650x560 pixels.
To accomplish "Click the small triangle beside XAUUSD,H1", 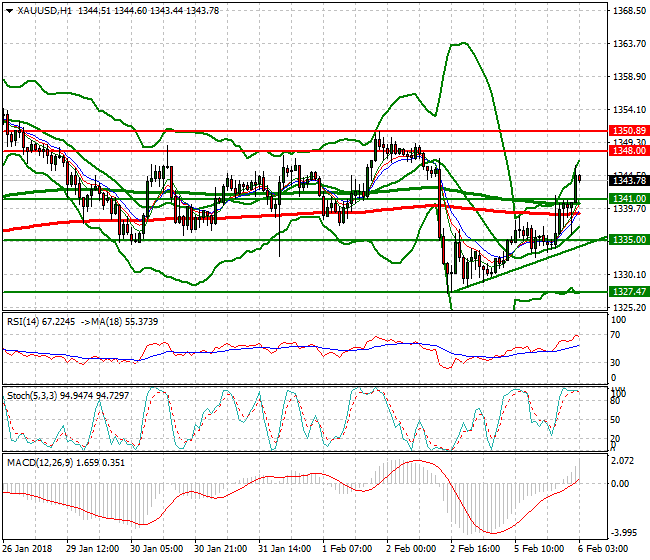I will coord(8,9).
